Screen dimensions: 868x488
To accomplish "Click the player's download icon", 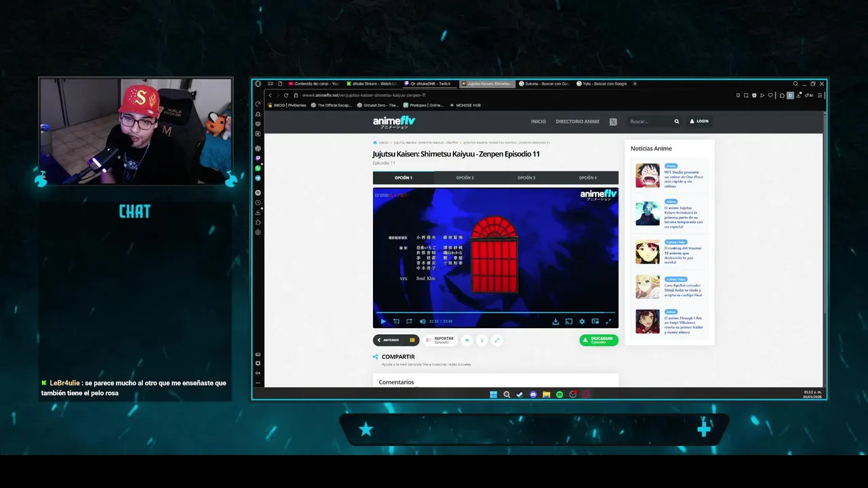I will point(555,321).
